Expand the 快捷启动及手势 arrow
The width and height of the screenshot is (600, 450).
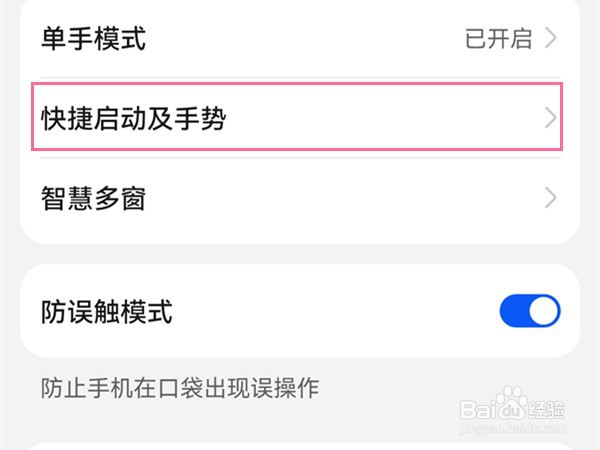pos(550,119)
